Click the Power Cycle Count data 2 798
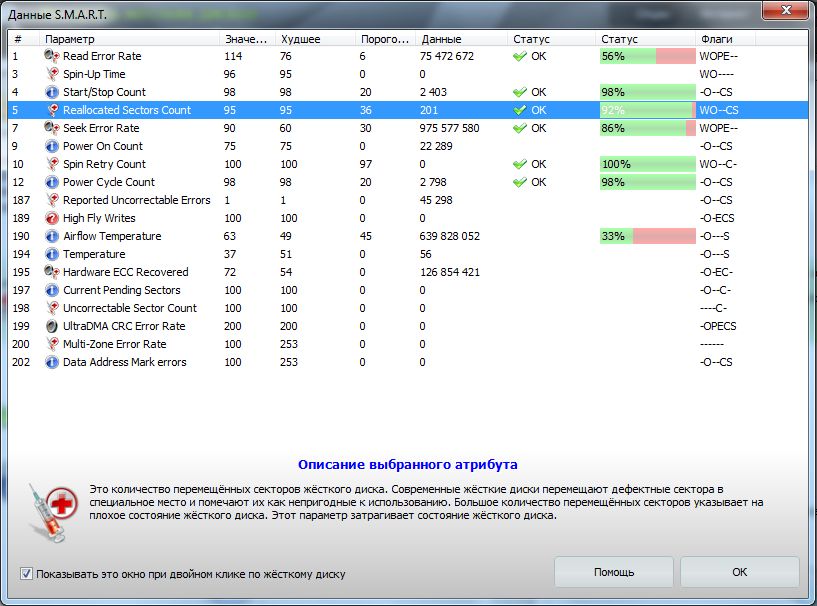The image size is (817, 606). click(433, 182)
